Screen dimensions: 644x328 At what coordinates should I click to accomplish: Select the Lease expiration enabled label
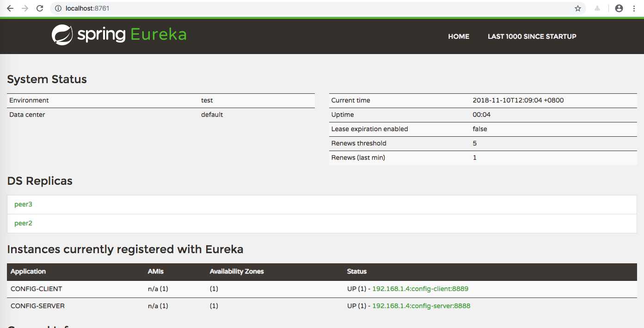pos(370,129)
